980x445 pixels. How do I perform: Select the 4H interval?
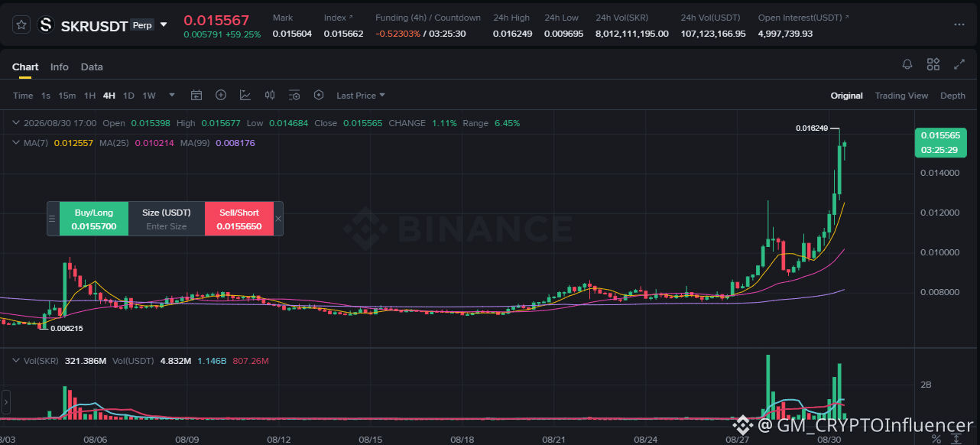(x=109, y=96)
